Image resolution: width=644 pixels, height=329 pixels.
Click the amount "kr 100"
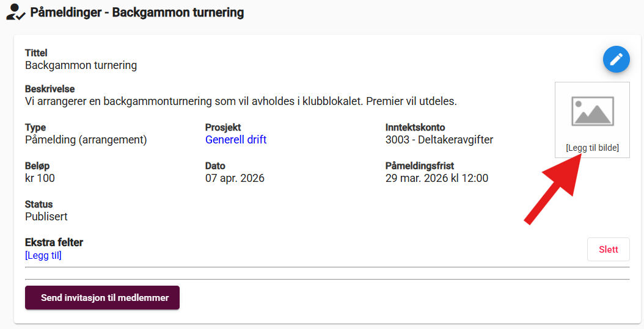coord(40,178)
